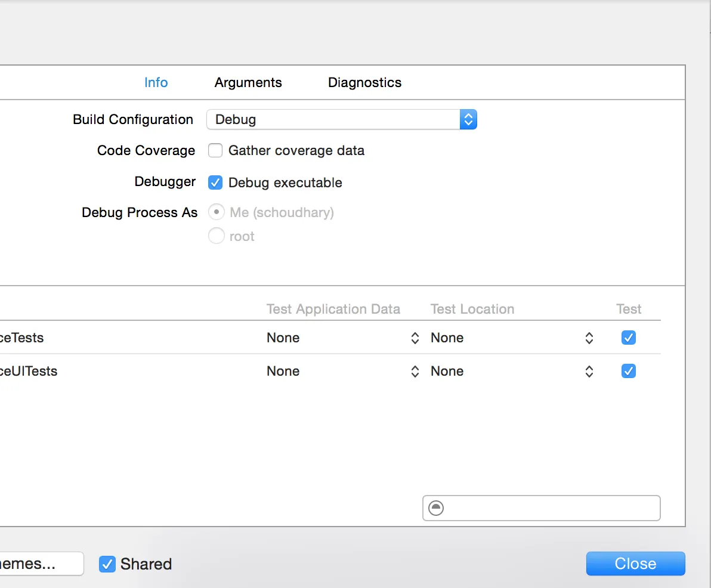Click inside the filter text field
Screen dimensions: 711x588
(549, 509)
